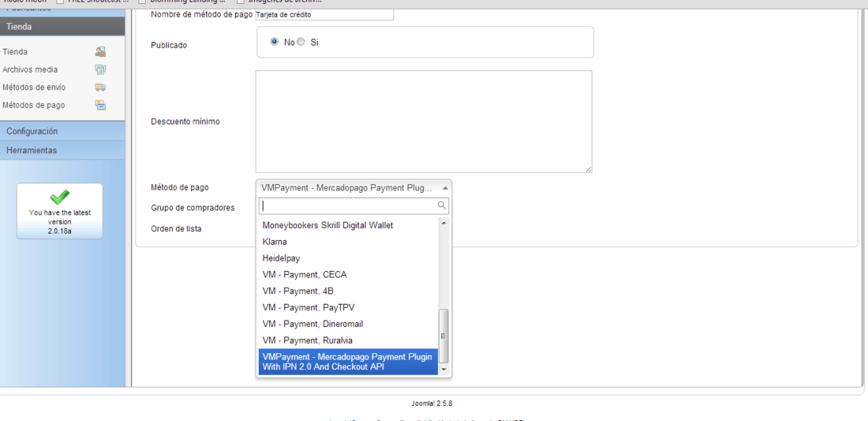The image size is (868, 421).
Task: Click the Grupo de compradores label
Action: 193,208
